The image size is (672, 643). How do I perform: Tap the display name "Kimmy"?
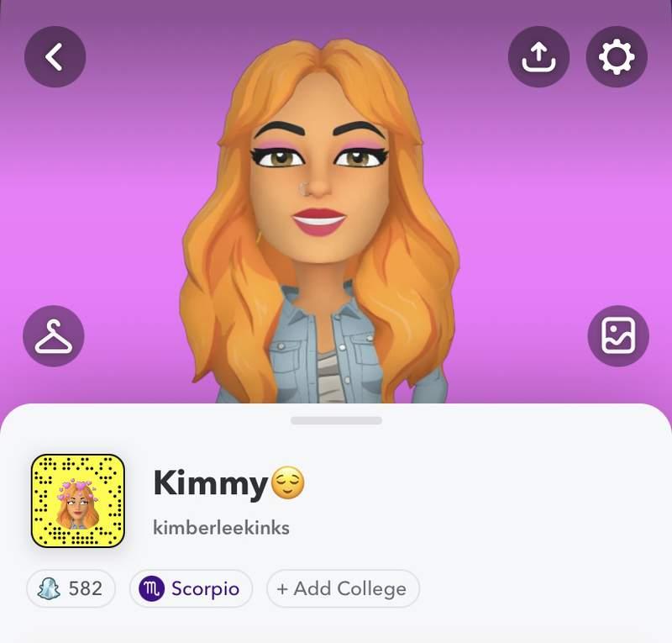click(x=211, y=483)
